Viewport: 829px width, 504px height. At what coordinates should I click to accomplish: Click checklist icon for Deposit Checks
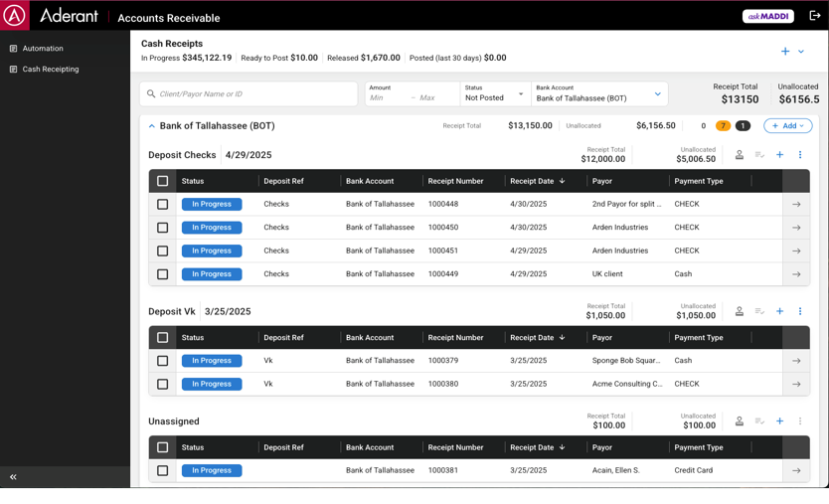tap(759, 154)
